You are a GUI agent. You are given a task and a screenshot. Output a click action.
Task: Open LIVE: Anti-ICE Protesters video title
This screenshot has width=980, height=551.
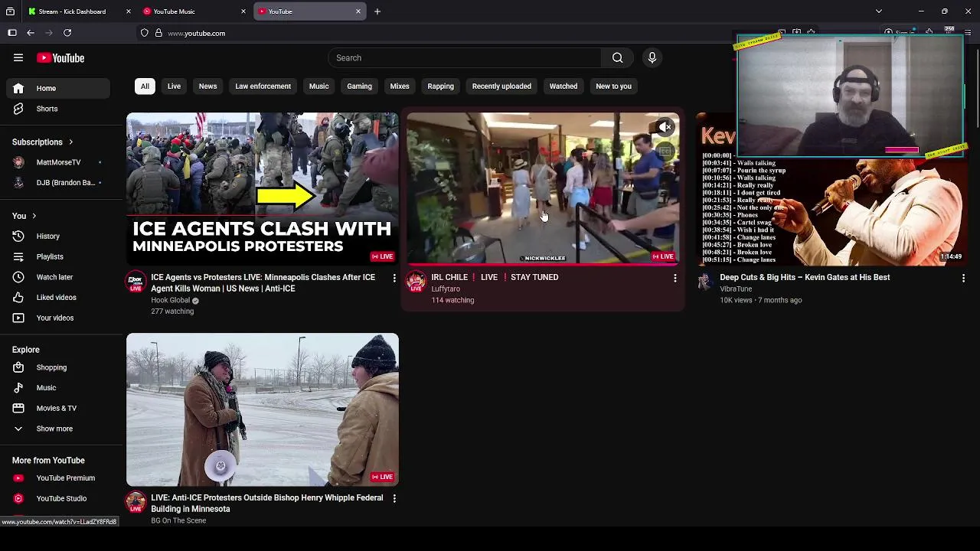[266, 504]
